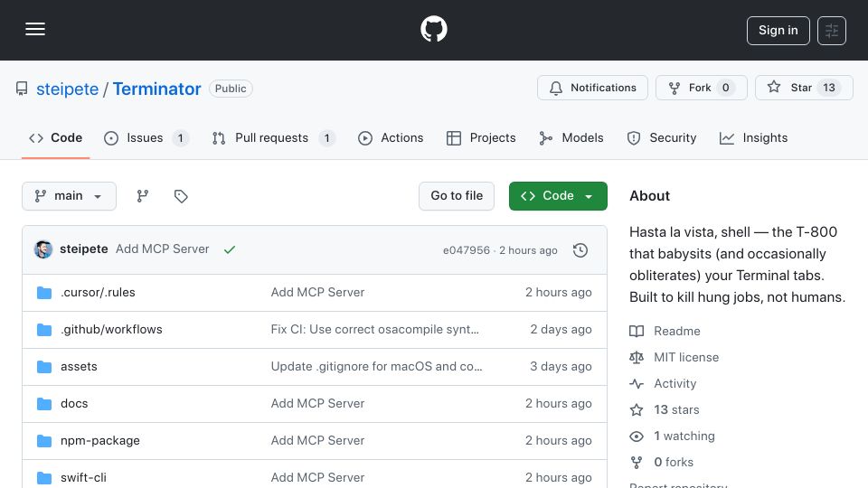Open the npm-package folder
This screenshot has height=488, width=868.
point(100,440)
